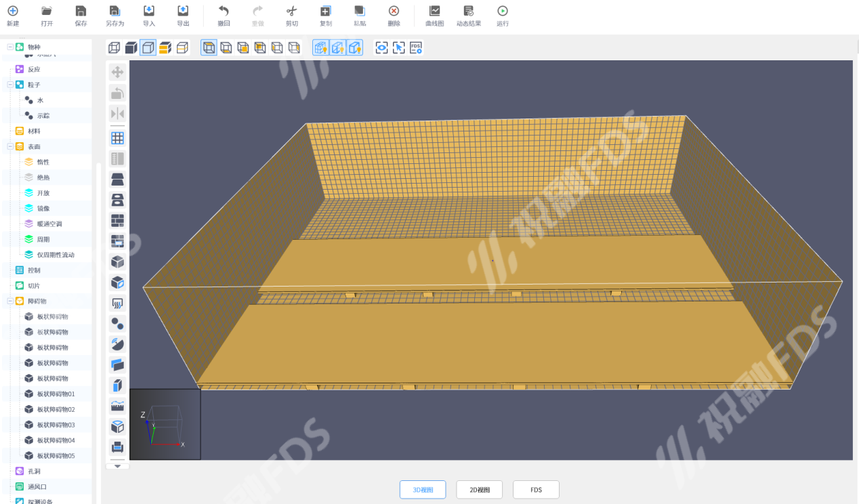Collapse the 粒子 (Particle) tree node
859x504 pixels.
click(x=10, y=85)
